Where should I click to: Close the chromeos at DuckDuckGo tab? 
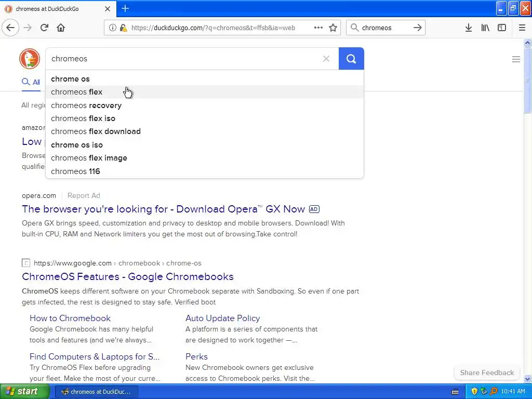pos(108,9)
